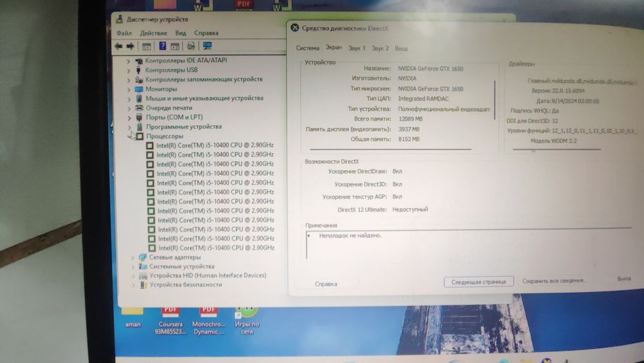Switch to the Ввод tab
Image resolution: width=644 pixels, height=363 pixels.
tap(401, 48)
